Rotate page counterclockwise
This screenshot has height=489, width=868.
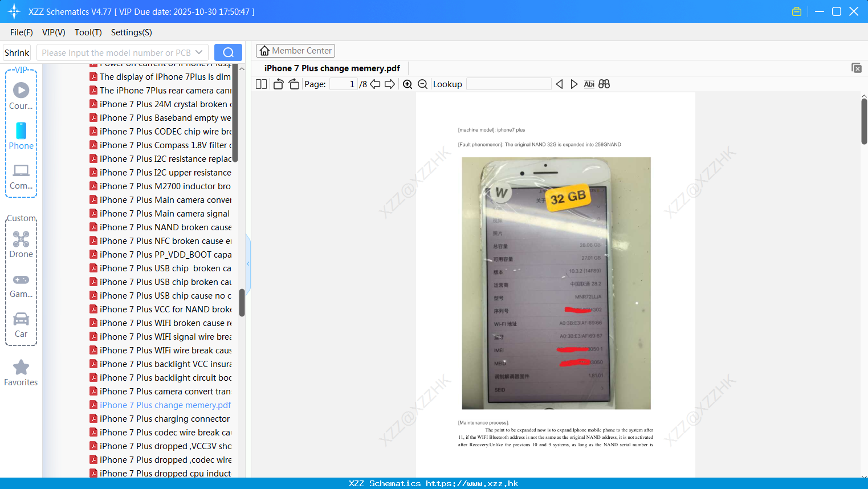pyautogui.click(x=278, y=84)
